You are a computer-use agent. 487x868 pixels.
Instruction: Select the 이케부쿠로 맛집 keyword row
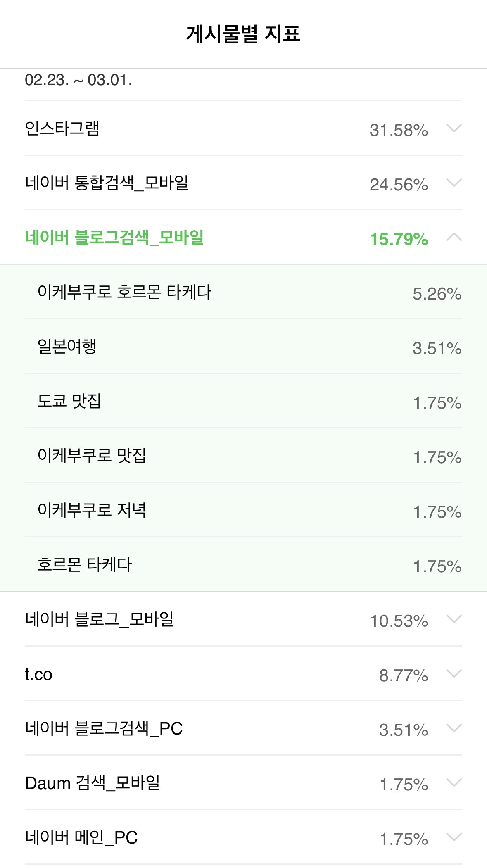pyautogui.click(x=92, y=456)
